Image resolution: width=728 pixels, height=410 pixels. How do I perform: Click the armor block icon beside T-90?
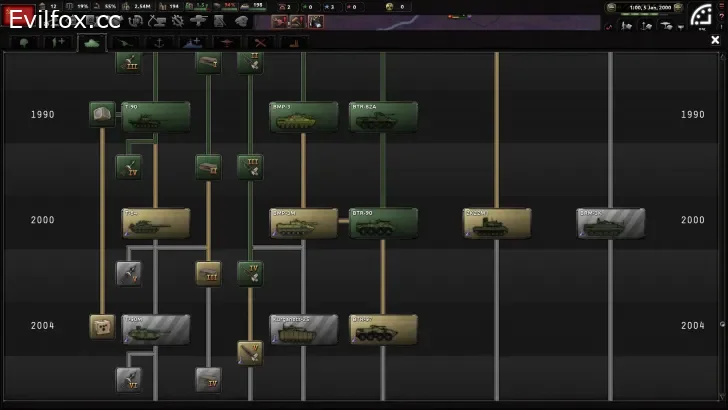coord(101,115)
